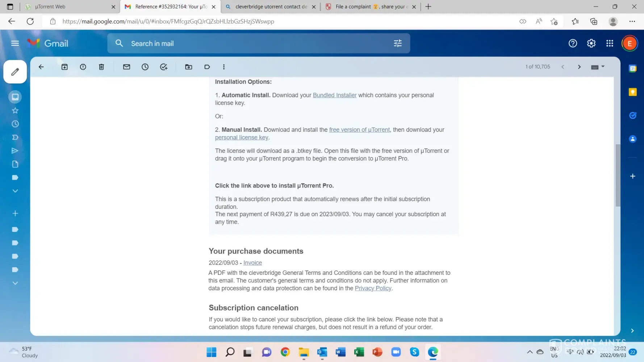Open Drafts in sidebar
This screenshot has height=362, width=644.
(x=15, y=164)
